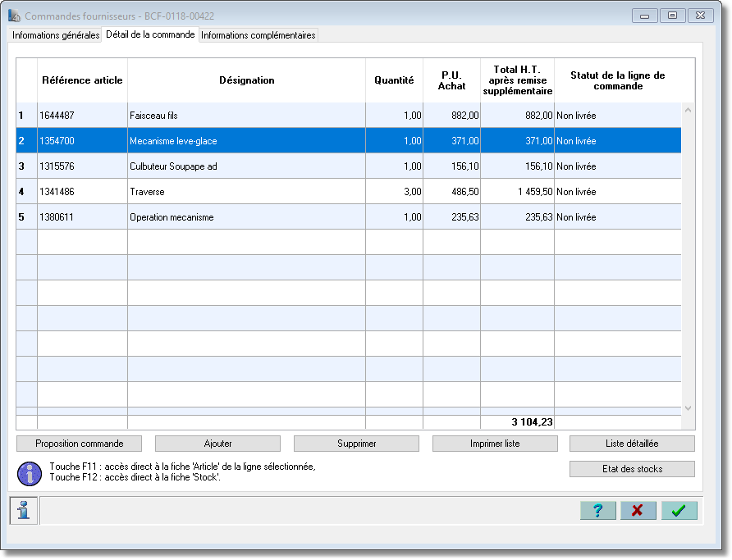Click the Statut de la ligne de commande header
Image resolution: width=732 pixels, height=560 pixels.
(618, 80)
